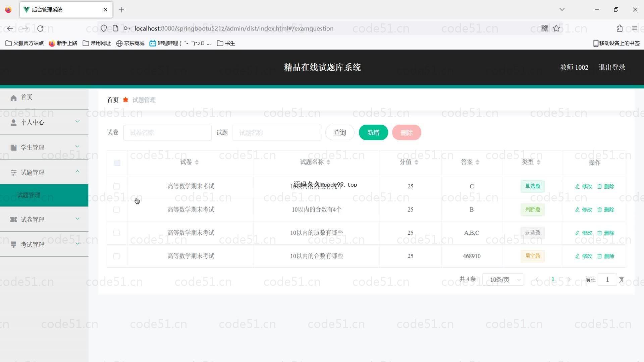
Task: Collapse the 试题管理 menu chevron
Action: (77, 171)
